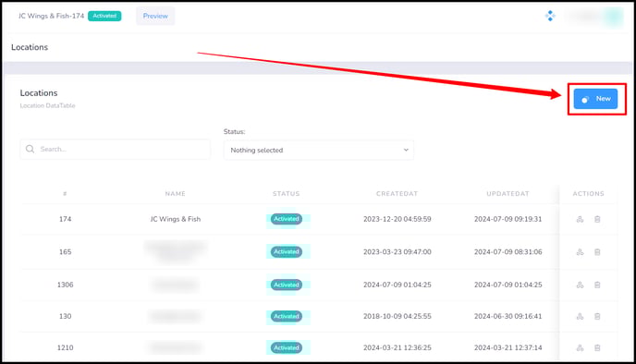Viewport: 636px width, 364px height.
Task: Click the blurred user profile avatar
Action: click(x=614, y=17)
